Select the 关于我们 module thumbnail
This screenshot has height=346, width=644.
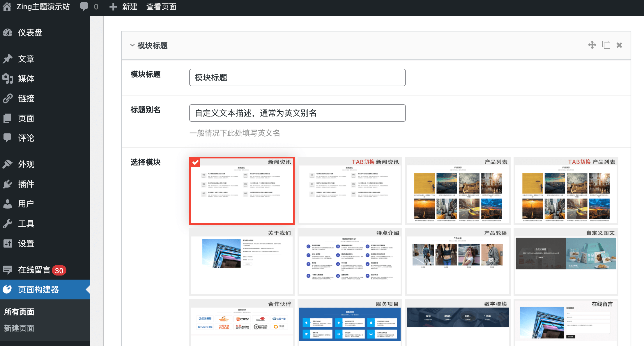coord(242,262)
